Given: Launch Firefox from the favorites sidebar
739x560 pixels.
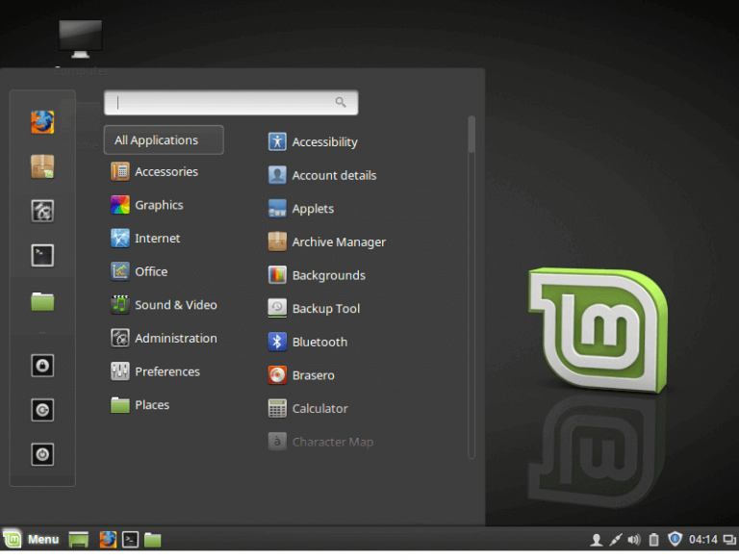Looking at the screenshot, I should (42, 122).
